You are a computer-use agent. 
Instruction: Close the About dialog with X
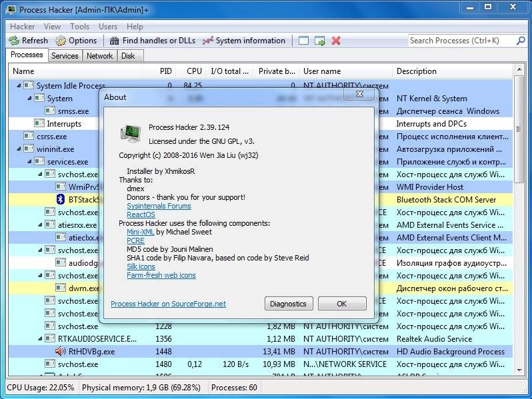pos(359,94)
